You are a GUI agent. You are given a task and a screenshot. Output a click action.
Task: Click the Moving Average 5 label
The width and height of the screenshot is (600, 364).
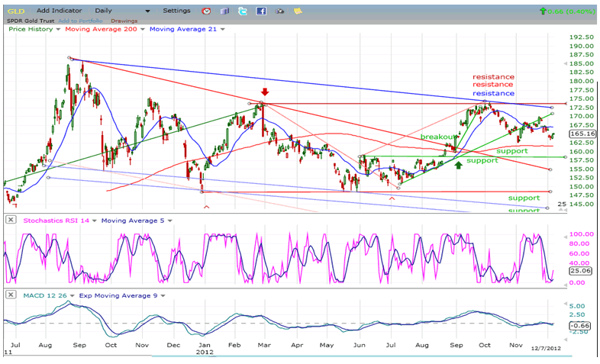click(x=132, y=221)
